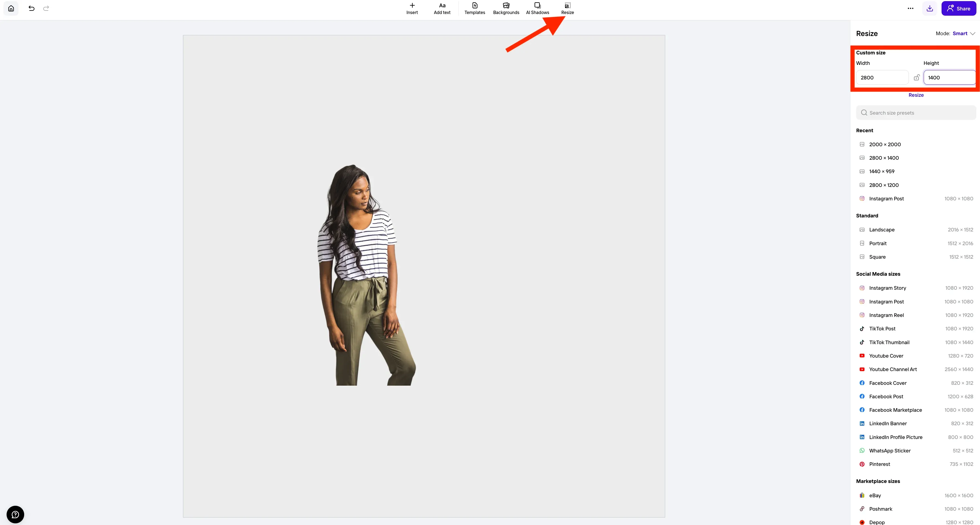This screenshot has height=525, width=980.
Task: Select the Instagram Reel preset
Action: [x=916, y=315]
